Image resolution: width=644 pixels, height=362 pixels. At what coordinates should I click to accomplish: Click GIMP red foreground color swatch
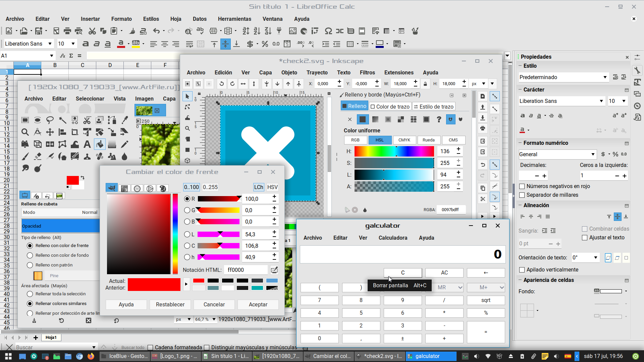72,180
